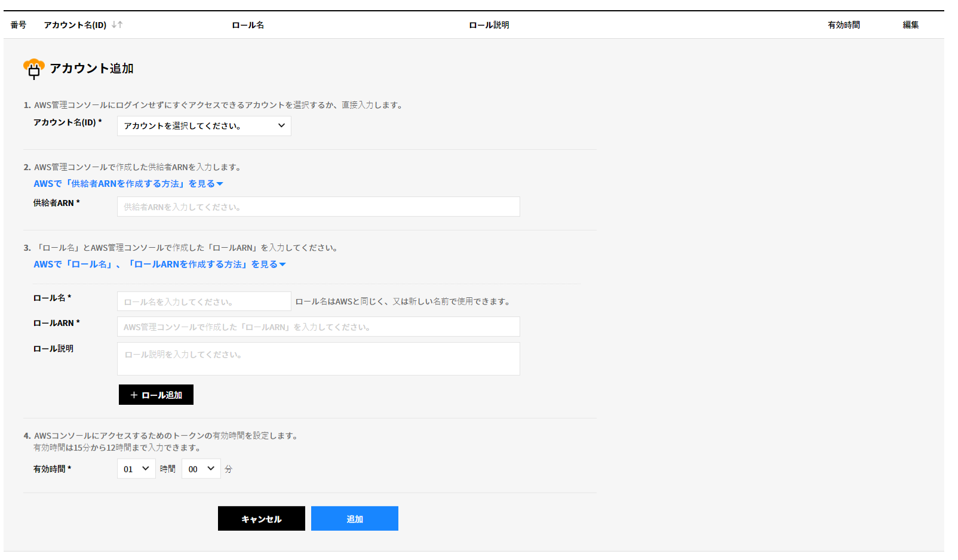Viewport: 958px width, 560px height.
Task: Open the minutes dropdown showing 00
Action: [x=201, y=469]
